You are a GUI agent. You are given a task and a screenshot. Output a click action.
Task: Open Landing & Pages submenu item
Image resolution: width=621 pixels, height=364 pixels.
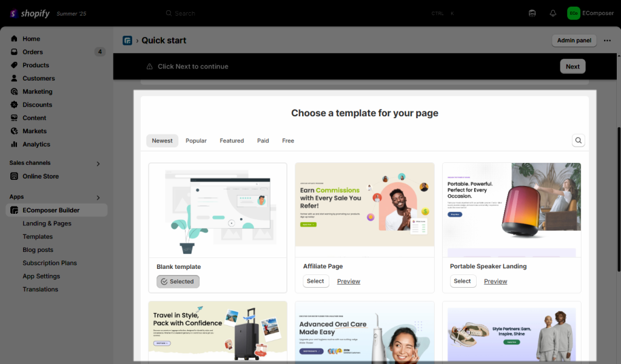click(x=47, y=223)
